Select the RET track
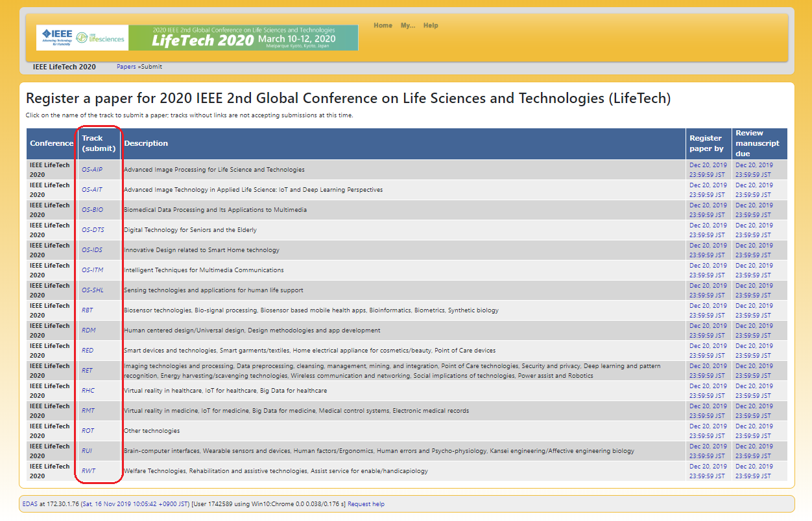Screen dimensions: 812x521 (x=87, y=371)
